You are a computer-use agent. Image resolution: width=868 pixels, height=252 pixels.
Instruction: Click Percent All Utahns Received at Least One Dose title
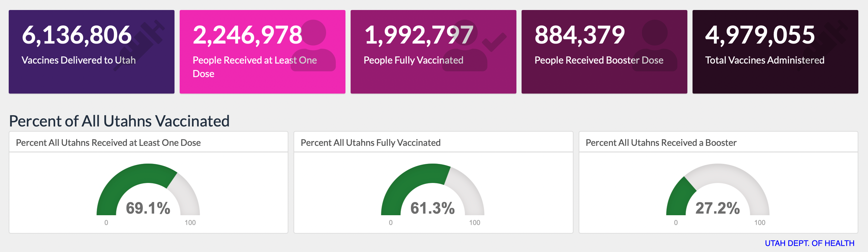pos(108,143)
